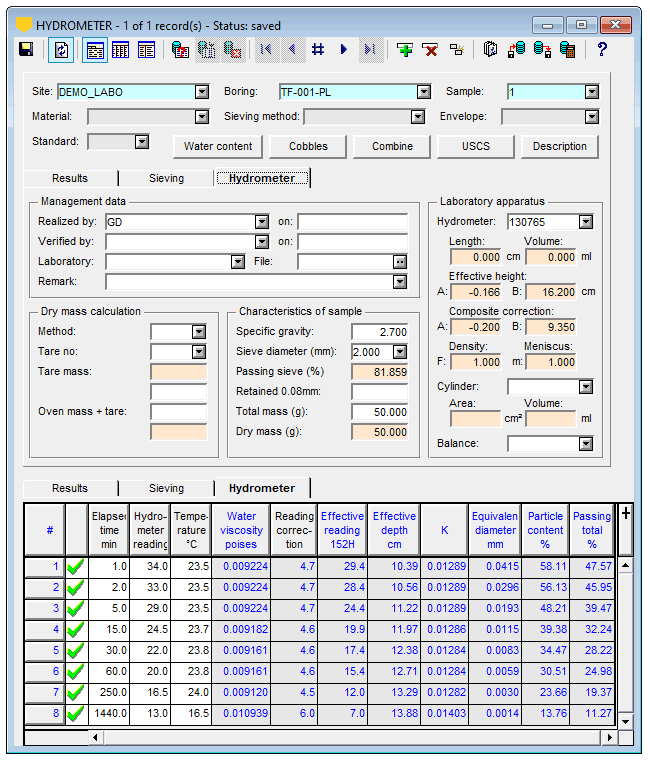Open the lower Sieving tab
Viewport: 650px width, 762px height.
pyautogui.click(x=166, y=488)
